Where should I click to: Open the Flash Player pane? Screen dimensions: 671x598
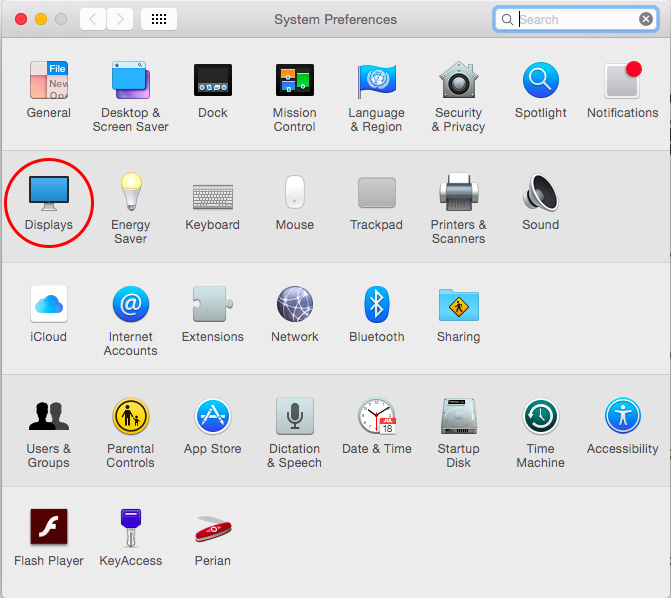[49, 528]
